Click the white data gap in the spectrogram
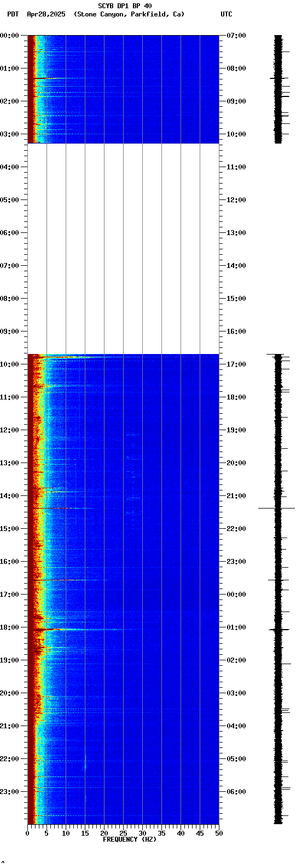The width and height of the screenshot is (302, 868). (123, 249)
